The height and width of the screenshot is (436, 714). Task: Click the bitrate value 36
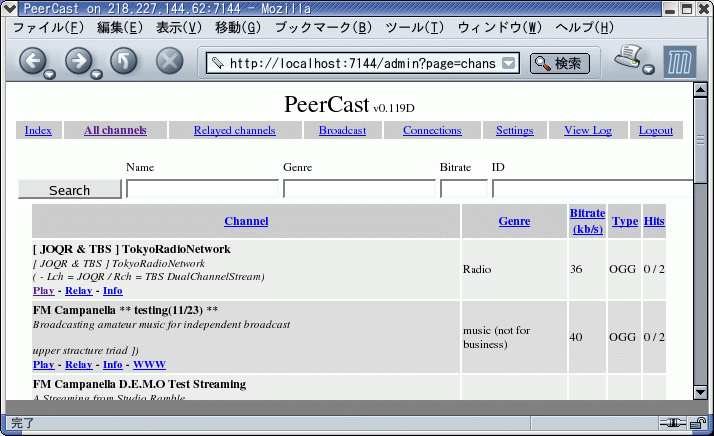click(576, 269)
